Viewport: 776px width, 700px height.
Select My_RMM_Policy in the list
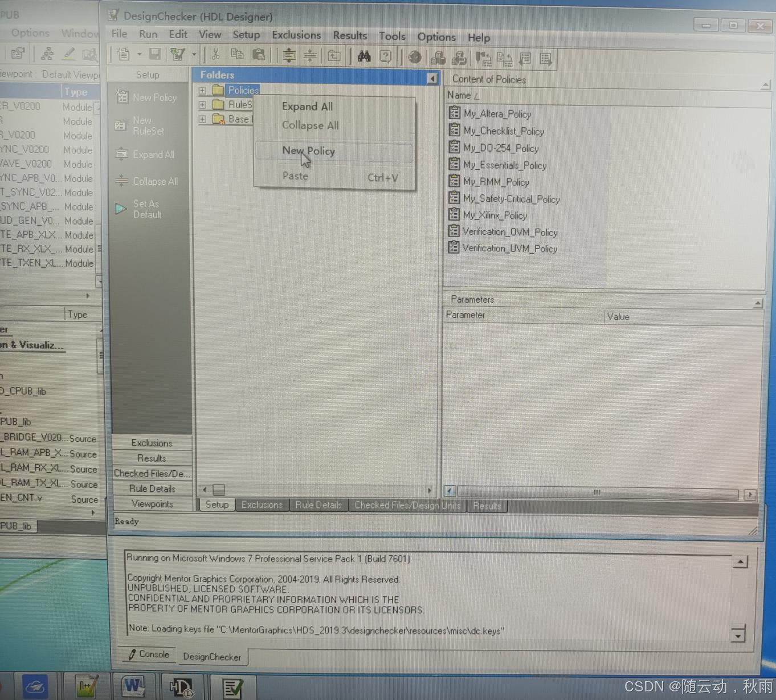coord(496,182)
